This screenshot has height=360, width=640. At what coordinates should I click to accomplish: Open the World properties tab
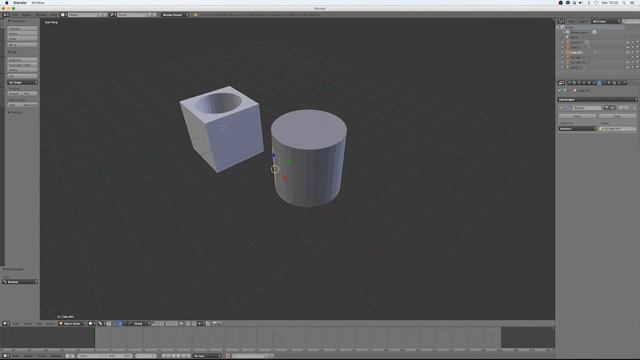(584, 83)
